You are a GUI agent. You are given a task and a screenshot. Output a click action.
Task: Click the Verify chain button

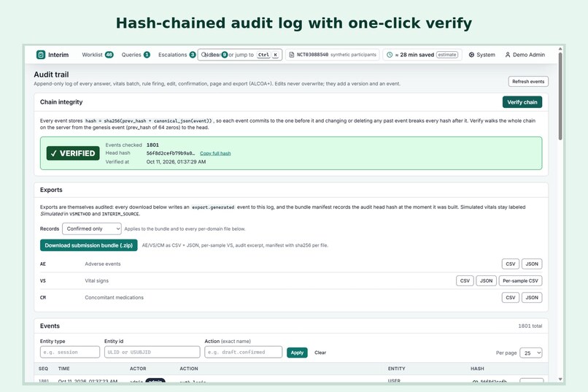[x=522, y=102]
